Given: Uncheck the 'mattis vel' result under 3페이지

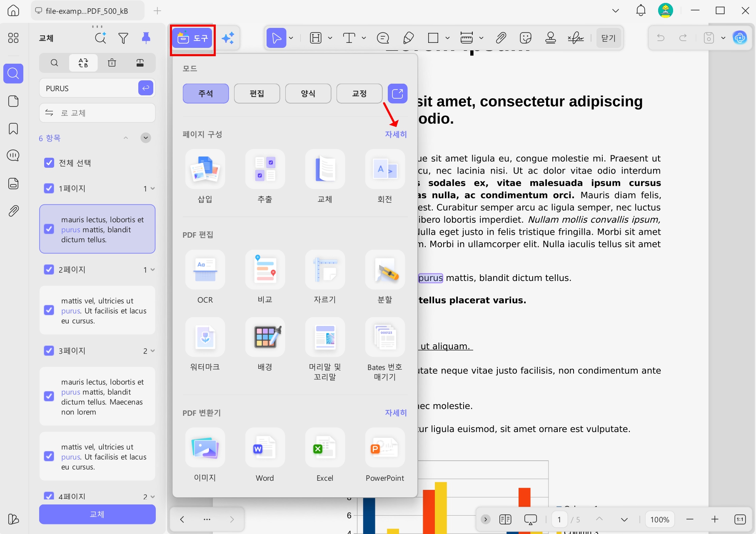Looking at the screenshot, I should [49, 457].
